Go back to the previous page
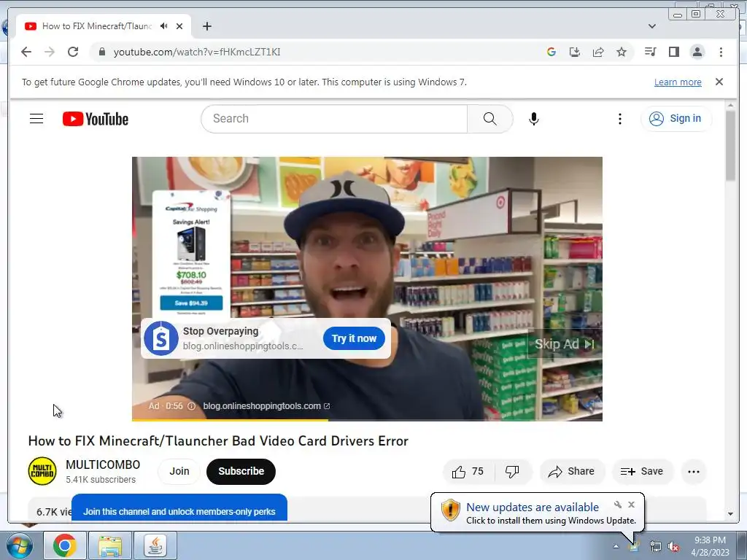Image resolution: width=747 pixels, height=560 pixels. [26, 52]
